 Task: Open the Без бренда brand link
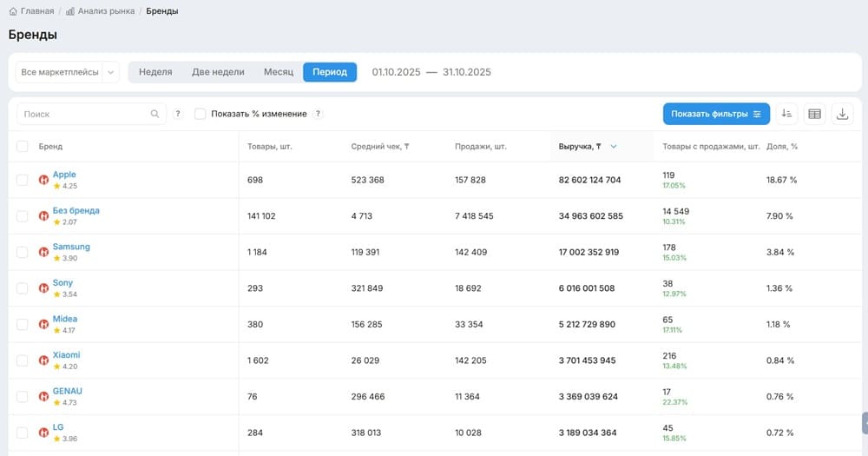(76, 210)
